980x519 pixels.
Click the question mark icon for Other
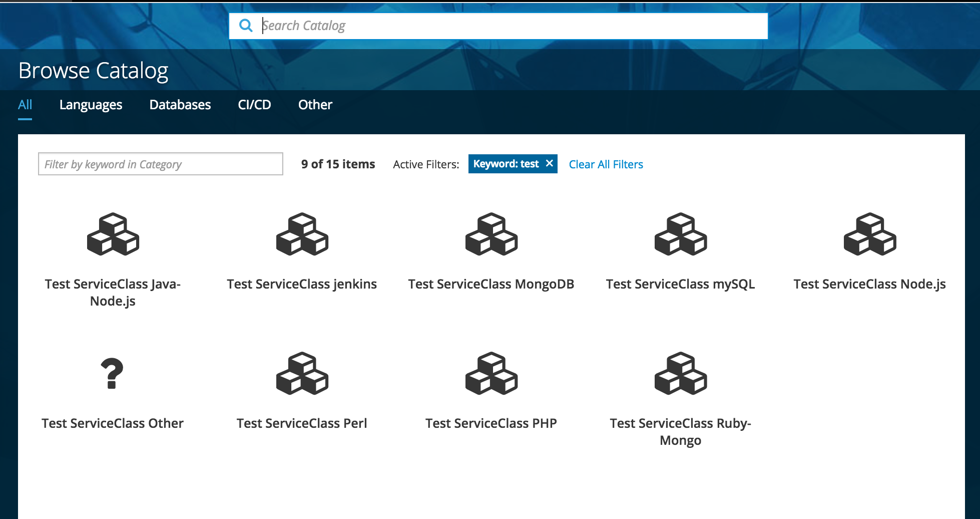(112, 373)
